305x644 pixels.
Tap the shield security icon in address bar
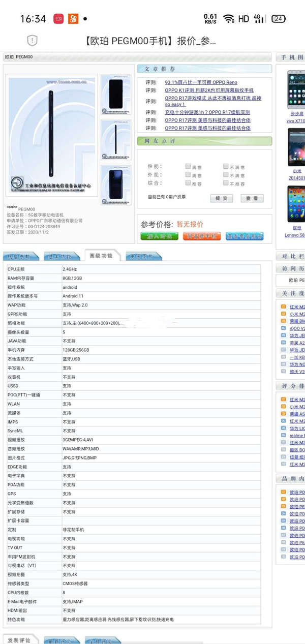(x=33, y=41)
